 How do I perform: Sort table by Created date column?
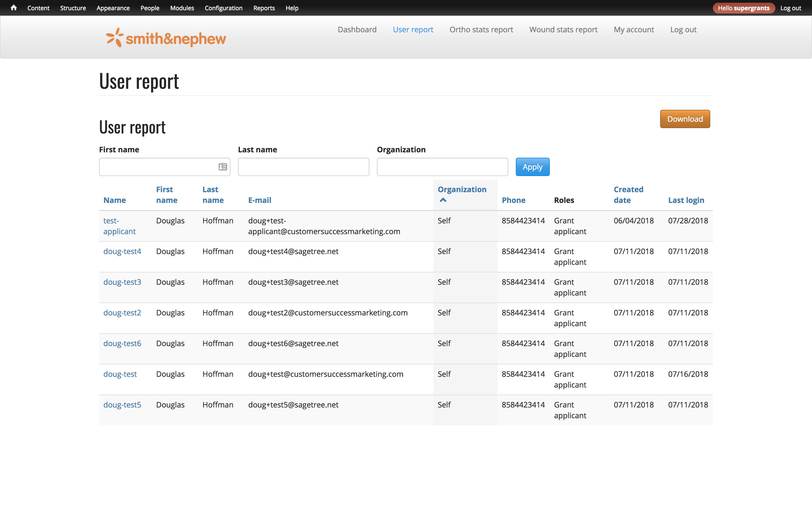(628, 195)
